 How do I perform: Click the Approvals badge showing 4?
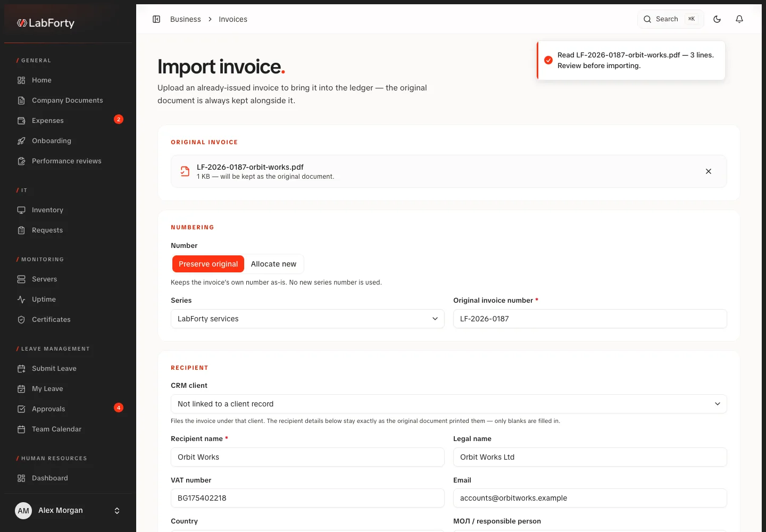(x=119, y=408)
